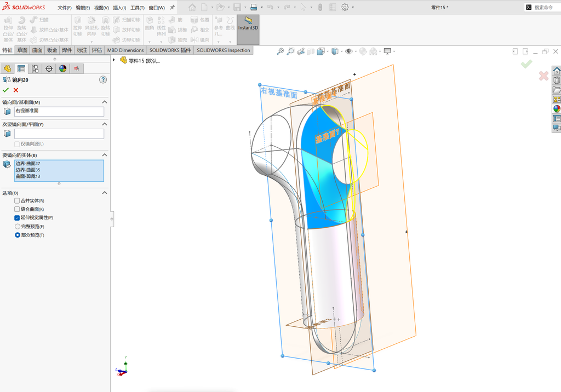This screenshot has height=392, width=561.
Task: Select 边界-曲面35 in the bodies list
Action: pos(27,170)
